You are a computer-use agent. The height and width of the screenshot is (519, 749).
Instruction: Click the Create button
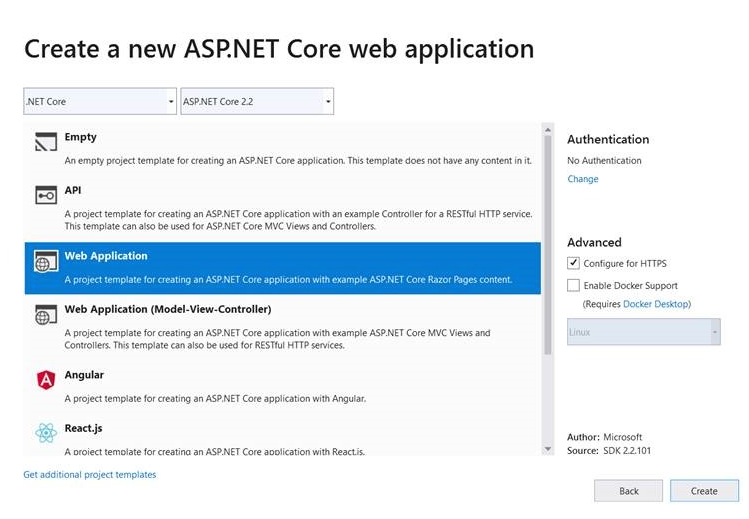(704, 491)
